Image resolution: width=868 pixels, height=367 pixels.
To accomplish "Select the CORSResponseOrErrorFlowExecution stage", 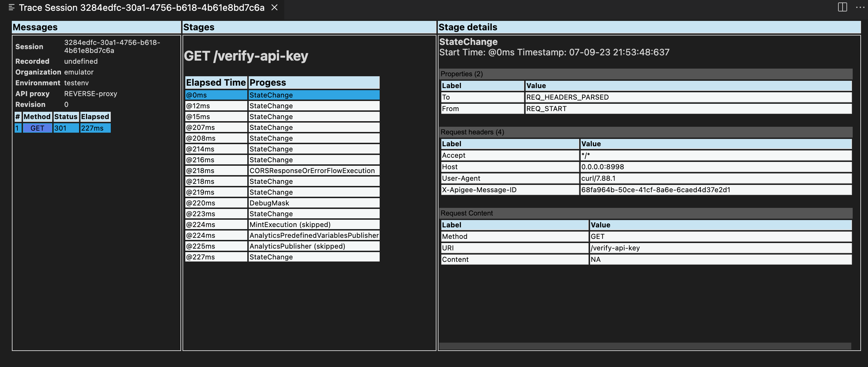I will click(x=312, y=171).
